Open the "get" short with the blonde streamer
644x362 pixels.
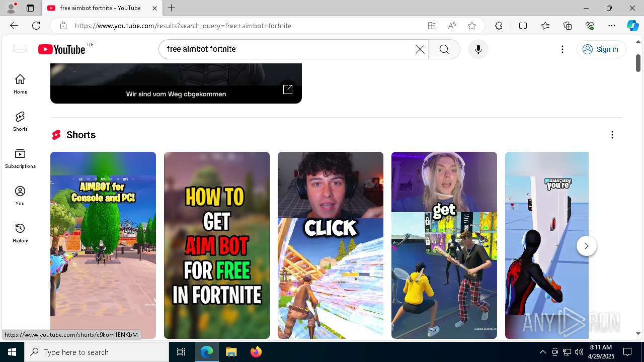click(x=444, y=245)
